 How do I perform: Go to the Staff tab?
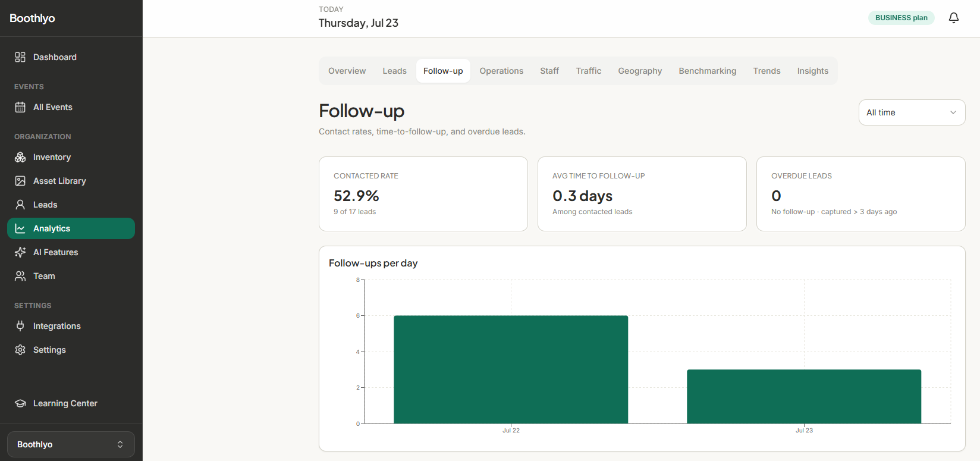(549, 71)
